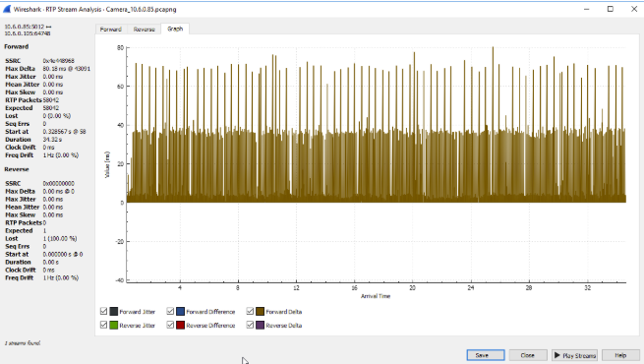Toggle the Forward Difference checkbox
The width and height of the screenshot is (644, 364).
[170, 312]
